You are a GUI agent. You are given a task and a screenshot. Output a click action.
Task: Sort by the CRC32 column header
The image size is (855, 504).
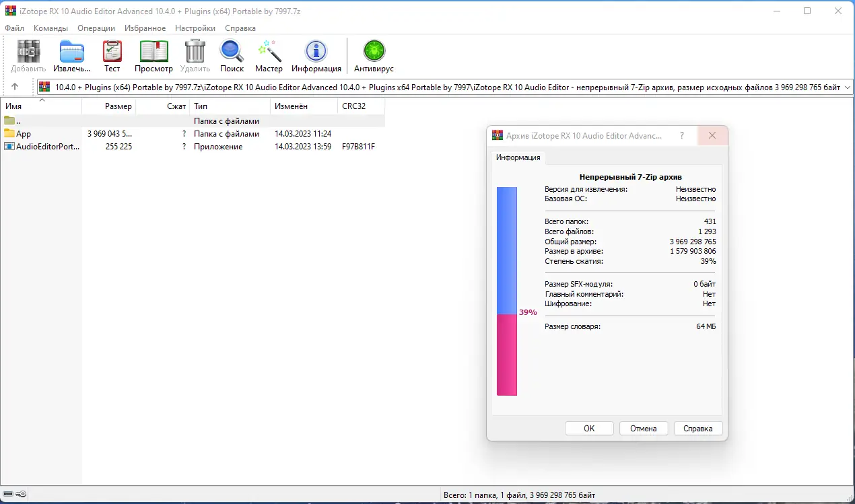(x=361, y=106)
